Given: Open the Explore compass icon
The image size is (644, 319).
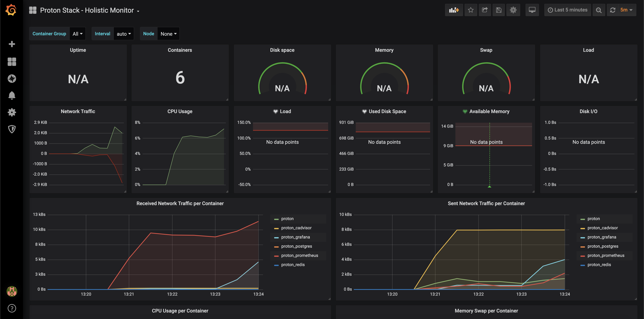Looking at the screenshot, I should 12,78.
